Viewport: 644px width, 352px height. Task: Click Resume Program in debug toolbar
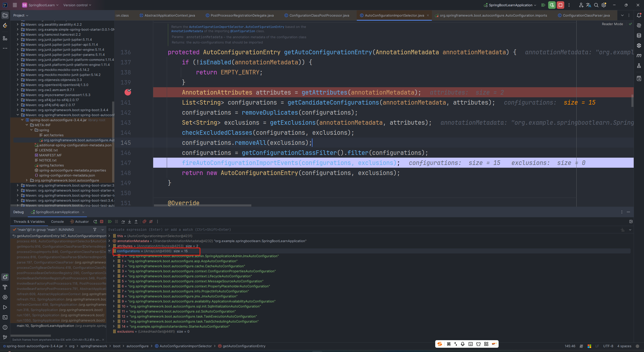click(x=110, y=222)
